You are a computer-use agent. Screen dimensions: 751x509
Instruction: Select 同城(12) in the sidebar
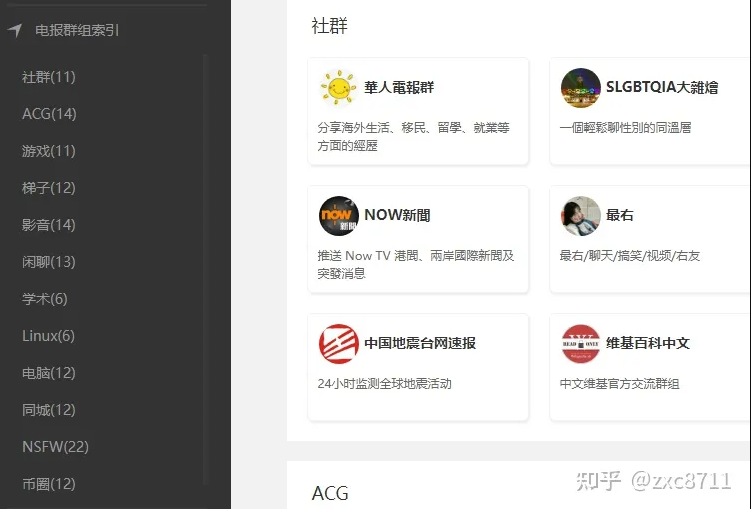[x=49, y=410]
